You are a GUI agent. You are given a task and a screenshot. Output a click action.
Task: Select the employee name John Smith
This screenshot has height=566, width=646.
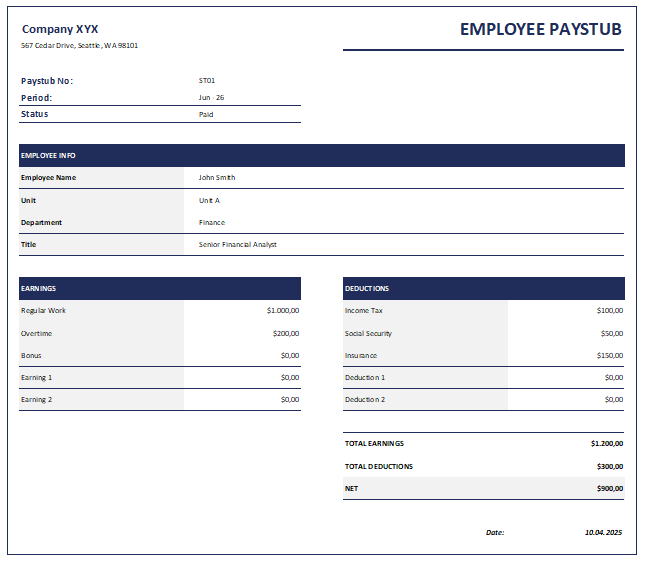point(217,177)
